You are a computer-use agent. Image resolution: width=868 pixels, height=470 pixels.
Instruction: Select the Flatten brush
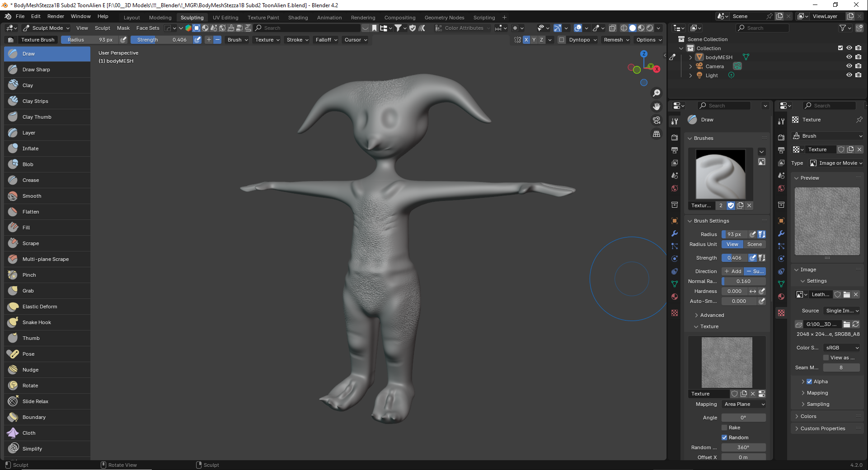[x=47, y=212]
